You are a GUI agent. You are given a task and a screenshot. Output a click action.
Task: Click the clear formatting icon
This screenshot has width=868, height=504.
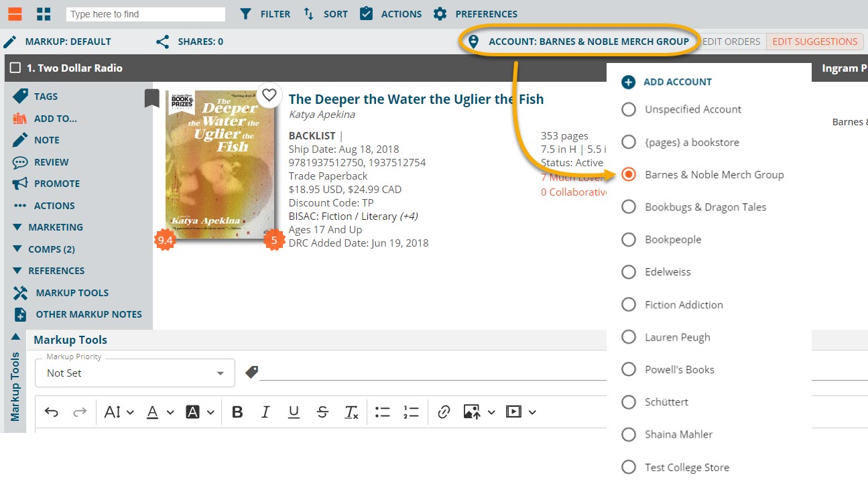[x=351, y=412]
